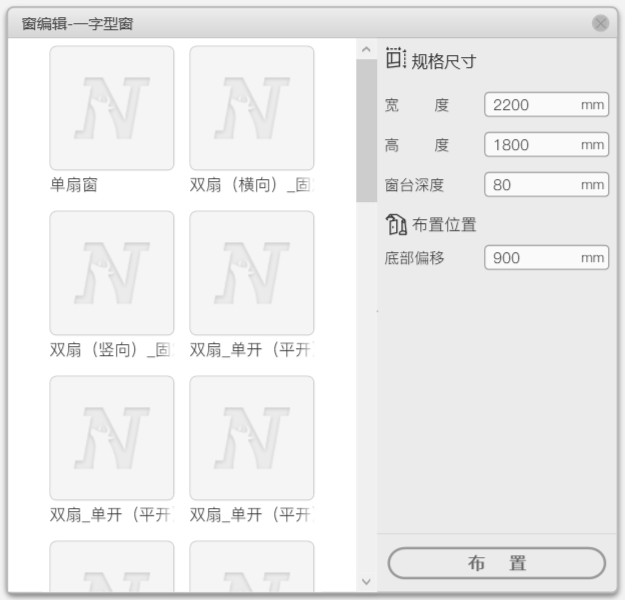Screen dimensions: 625x600
Task: Click the vertical scrollbar thumb
Action: click(366, 131)
